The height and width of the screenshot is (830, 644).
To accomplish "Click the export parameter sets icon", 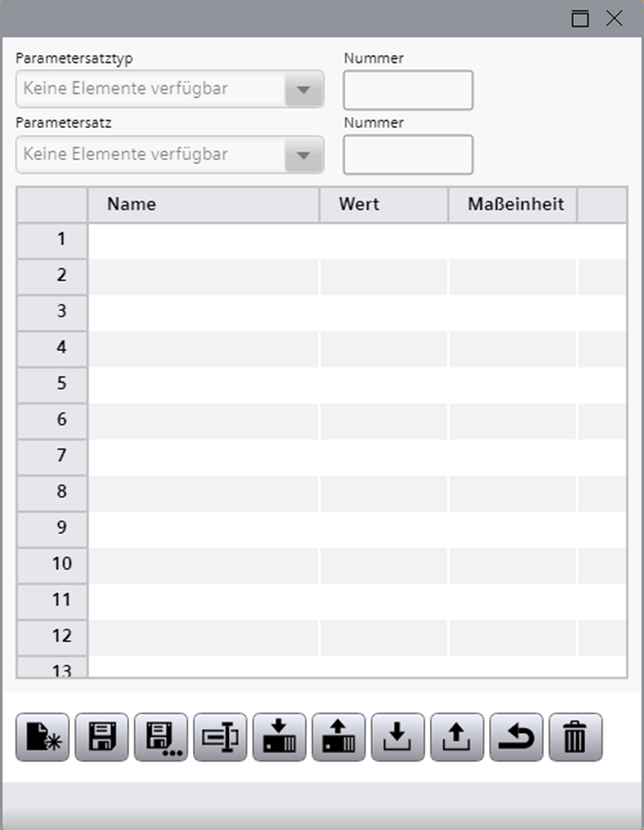I will pos(458,737).
